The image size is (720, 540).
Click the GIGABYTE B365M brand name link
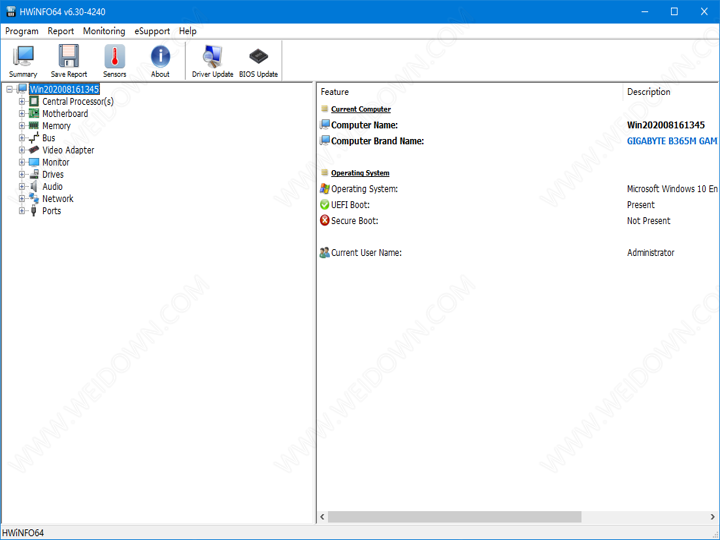pyautogui.click(x=672, y=141)
